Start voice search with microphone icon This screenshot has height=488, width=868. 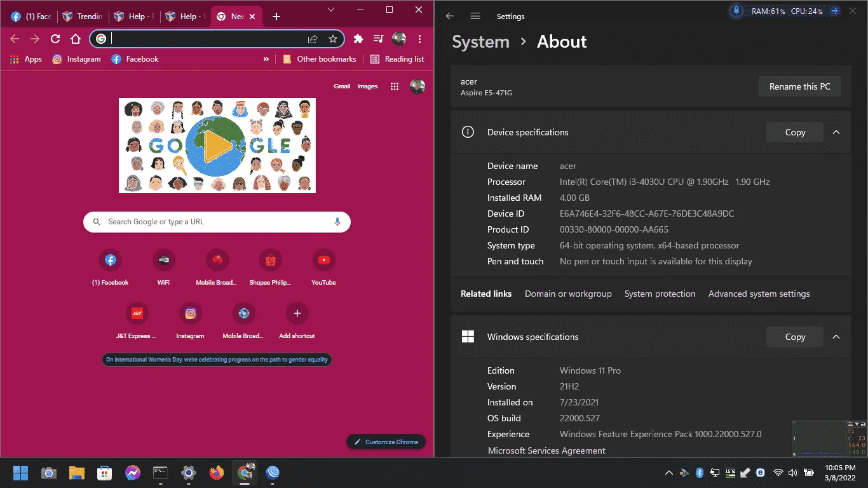337,222
